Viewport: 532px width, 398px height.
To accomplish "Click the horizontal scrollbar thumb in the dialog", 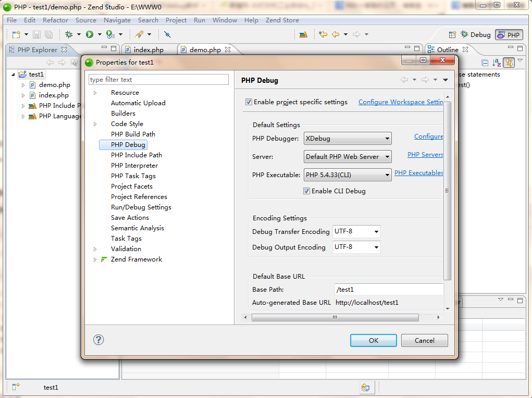I will point(335,317).
